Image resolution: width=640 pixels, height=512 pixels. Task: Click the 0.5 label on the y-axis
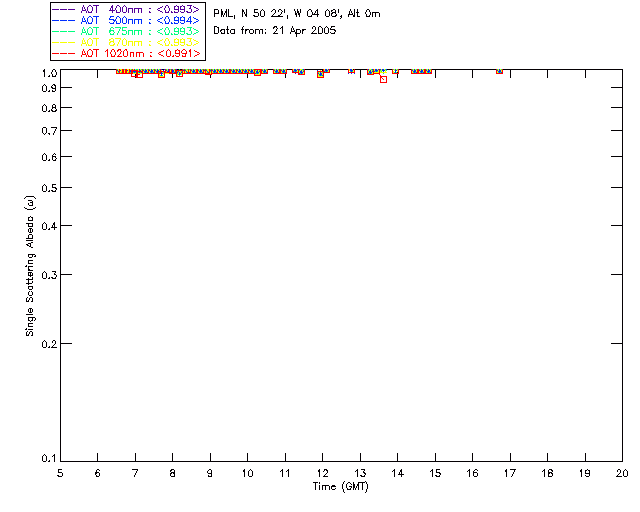[49, 188]
